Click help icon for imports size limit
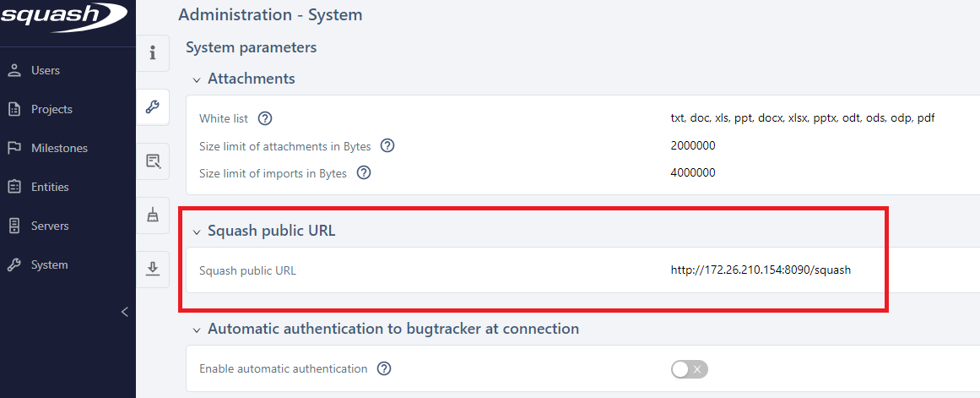 364,173
